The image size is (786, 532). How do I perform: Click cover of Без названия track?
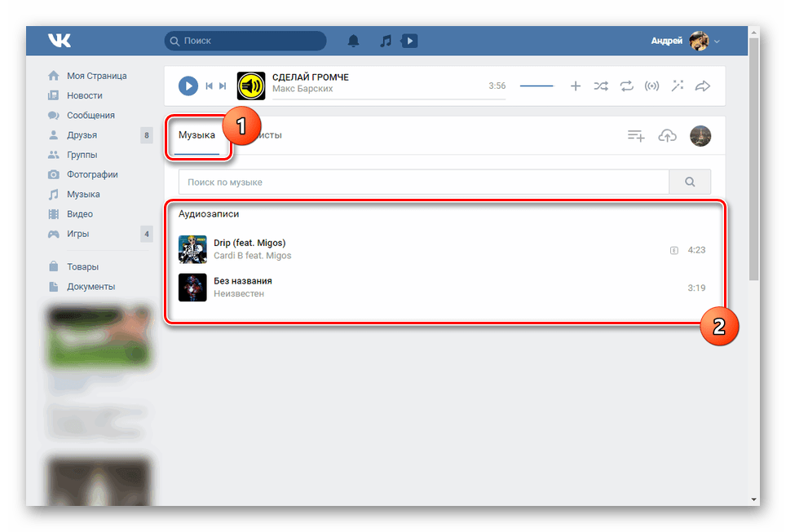[x=192, y=288]
